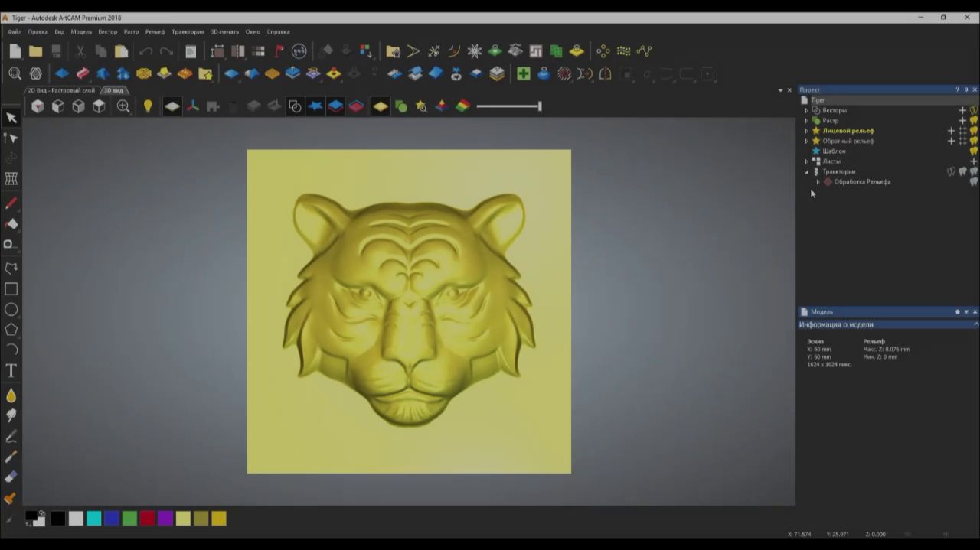Image resolution: width=980 pixels, height=550 pixels.
Task: Open Project panel help question mark
Action: [x=957, y=90]
